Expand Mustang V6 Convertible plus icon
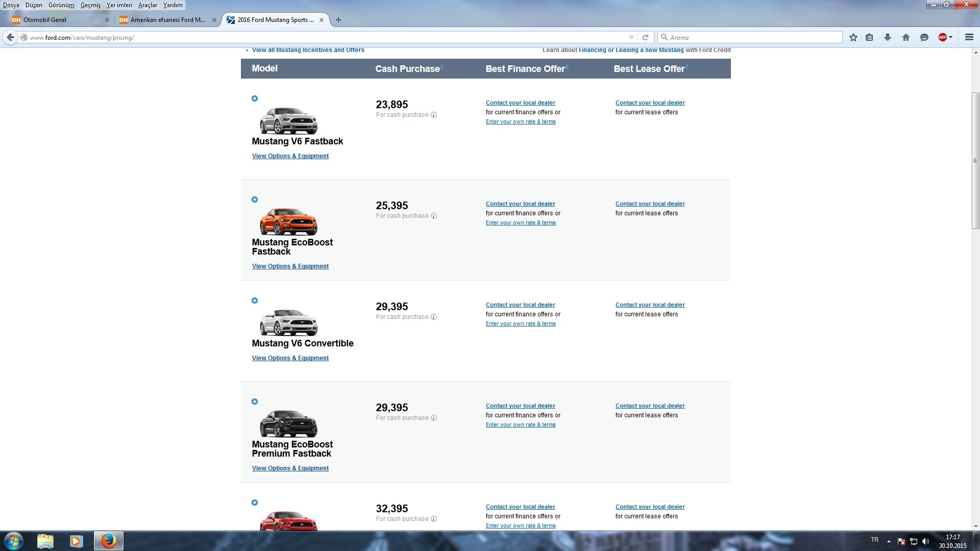 255,300
